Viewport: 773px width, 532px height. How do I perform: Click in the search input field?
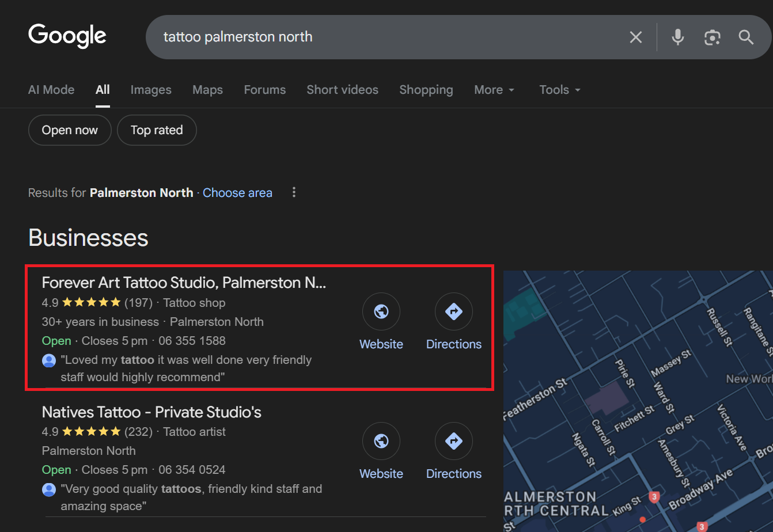380,37
